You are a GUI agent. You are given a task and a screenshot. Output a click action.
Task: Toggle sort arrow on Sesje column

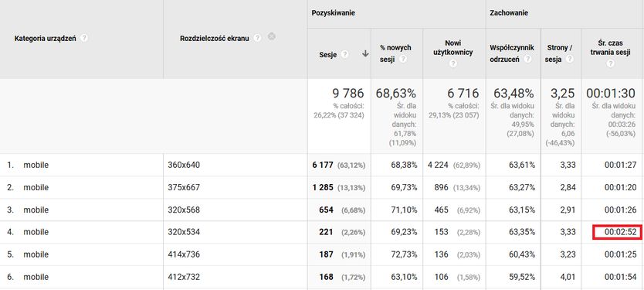pyautogui.click(x=365, y=54)
